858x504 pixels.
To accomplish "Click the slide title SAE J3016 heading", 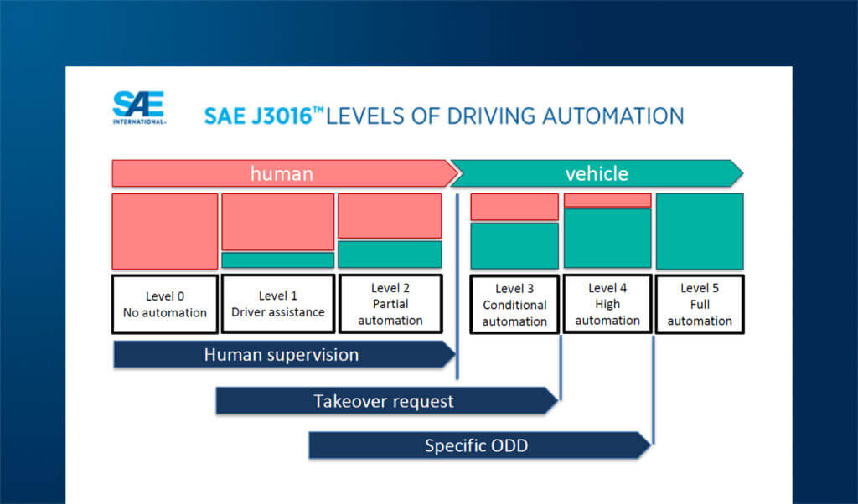I will point(443,116).
